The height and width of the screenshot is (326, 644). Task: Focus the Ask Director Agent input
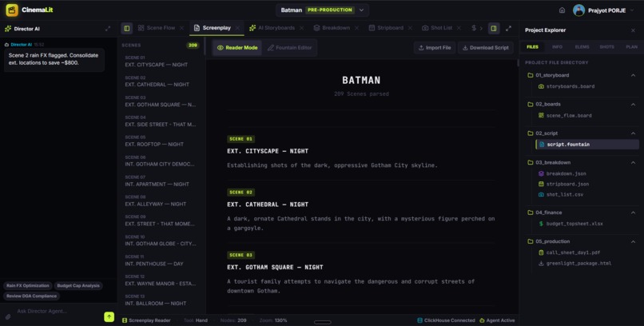pyautogui.click(x=58, y=312)
